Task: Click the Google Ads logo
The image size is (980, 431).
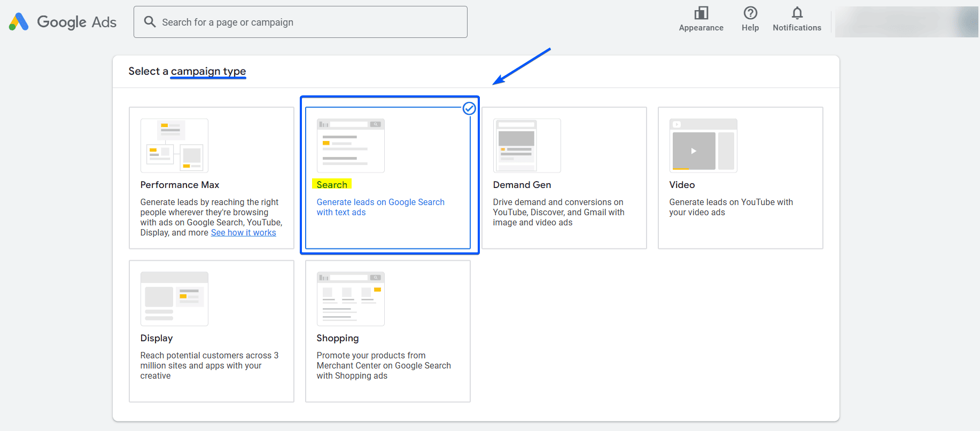Action: pos(63,22)
